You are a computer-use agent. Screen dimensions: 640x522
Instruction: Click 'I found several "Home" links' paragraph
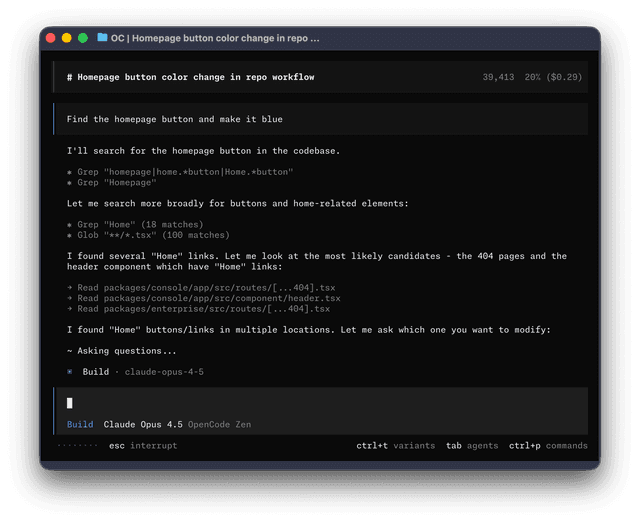[317, 261]
